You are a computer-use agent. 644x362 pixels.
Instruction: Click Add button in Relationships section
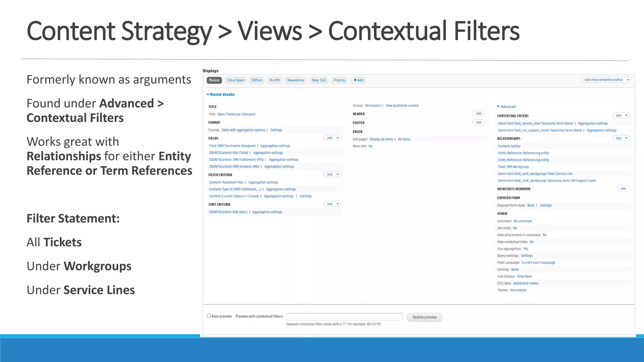(618, 138)
